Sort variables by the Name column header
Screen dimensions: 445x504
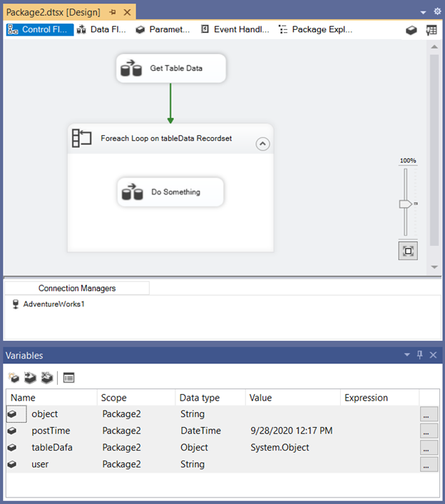click(x=51, y=398)
